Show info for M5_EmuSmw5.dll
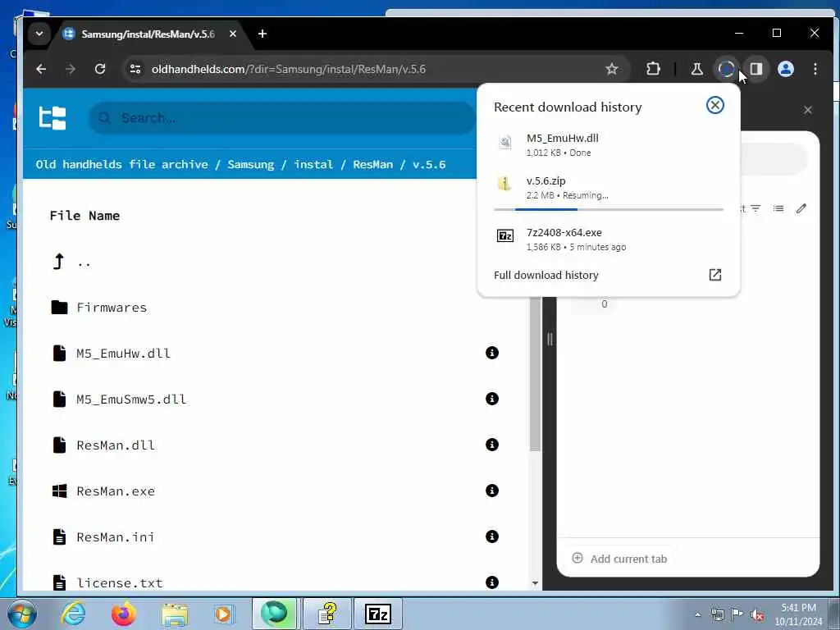840x630 pixels. tap(492, 399)
